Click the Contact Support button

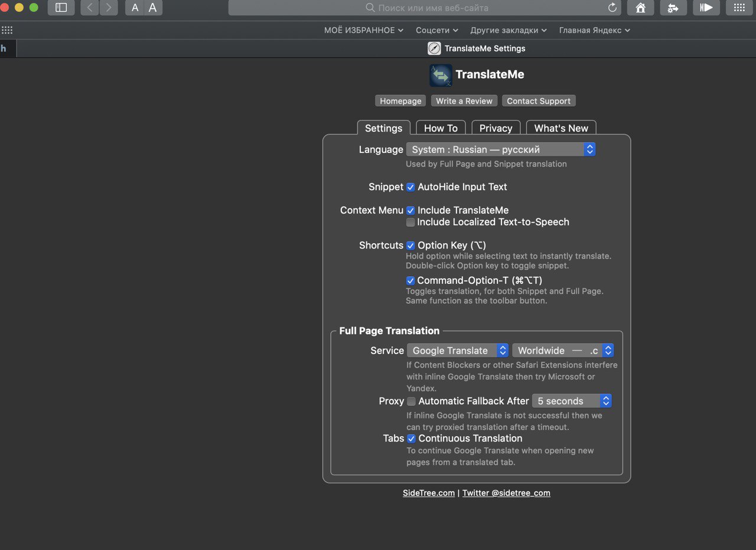pyautogui.click(x=539, y=101)
